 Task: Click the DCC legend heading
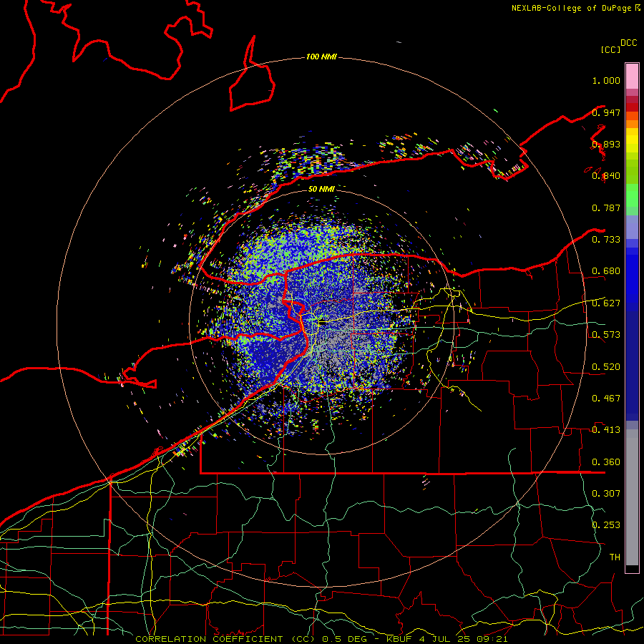(x=628, y=43)
